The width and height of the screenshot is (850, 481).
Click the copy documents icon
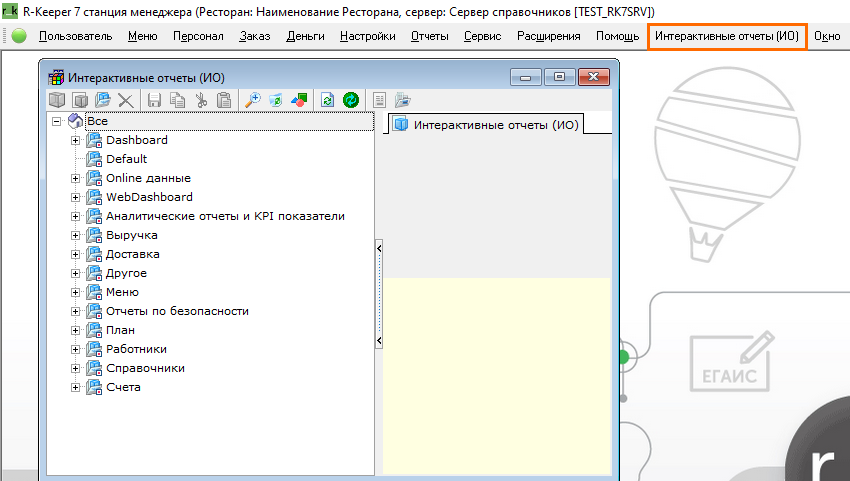177,100
